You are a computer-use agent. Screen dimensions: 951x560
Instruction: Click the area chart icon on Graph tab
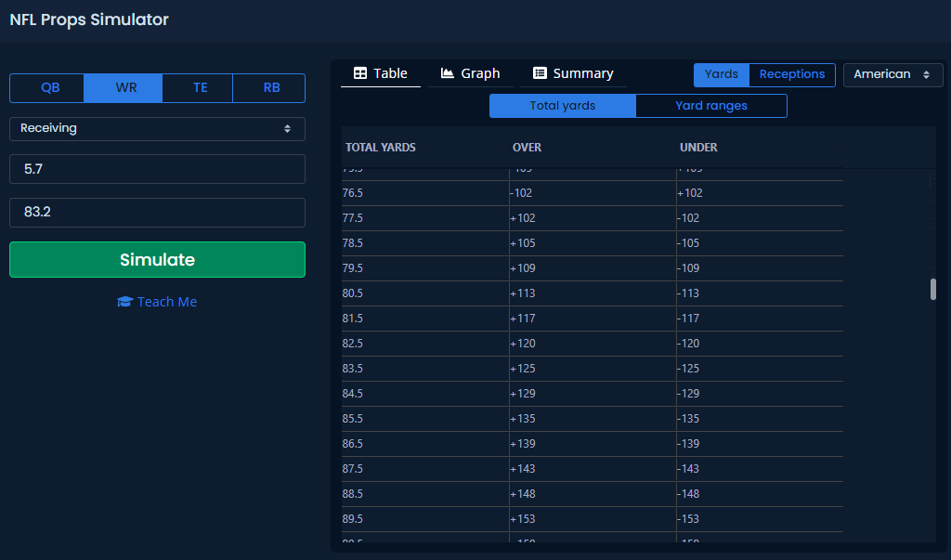447,73
